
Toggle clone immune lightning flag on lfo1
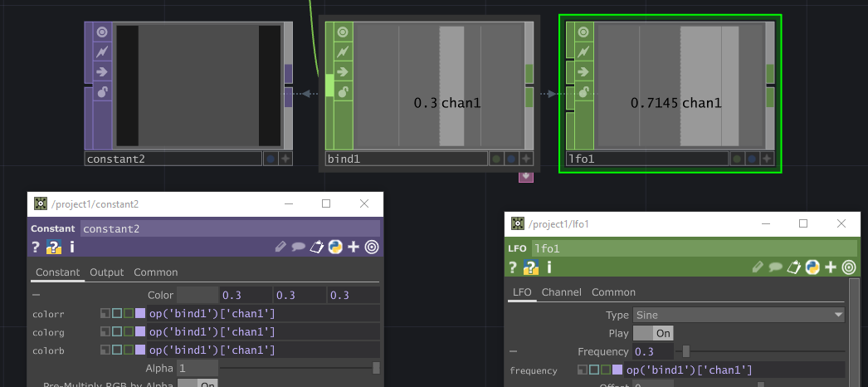click(x=584, y=52)
